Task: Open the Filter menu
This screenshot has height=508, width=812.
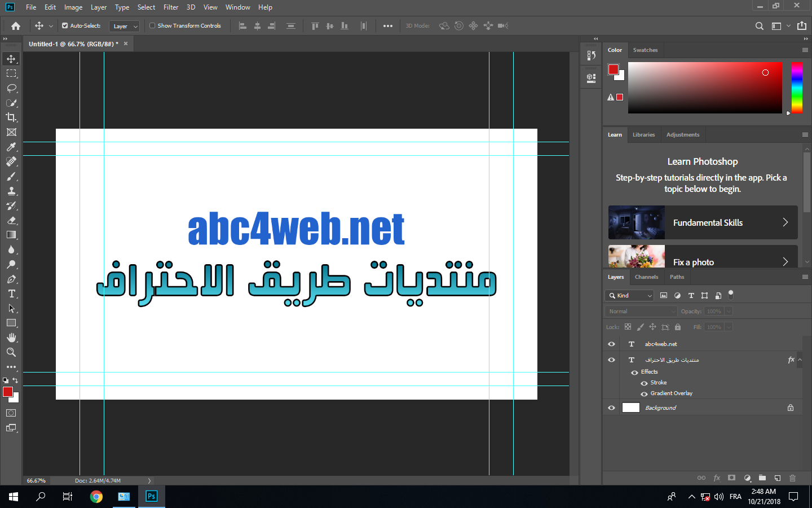Action: click(171, 7)
